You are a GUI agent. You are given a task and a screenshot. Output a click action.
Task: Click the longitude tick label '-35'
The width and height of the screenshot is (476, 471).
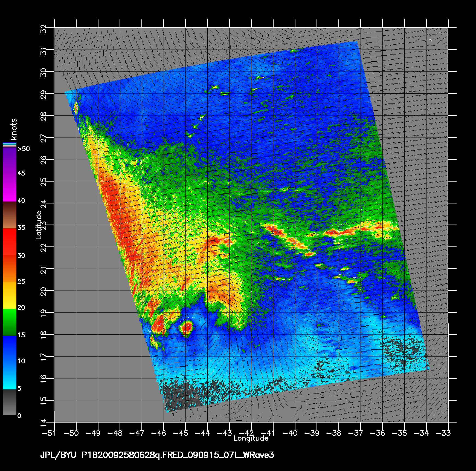(x=399, y=433)
